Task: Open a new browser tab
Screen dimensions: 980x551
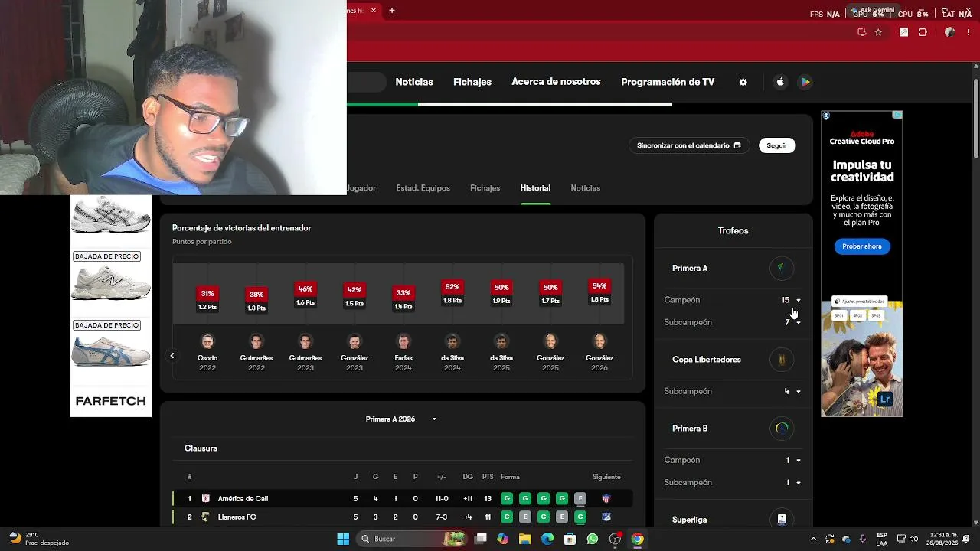Action: 392,11
